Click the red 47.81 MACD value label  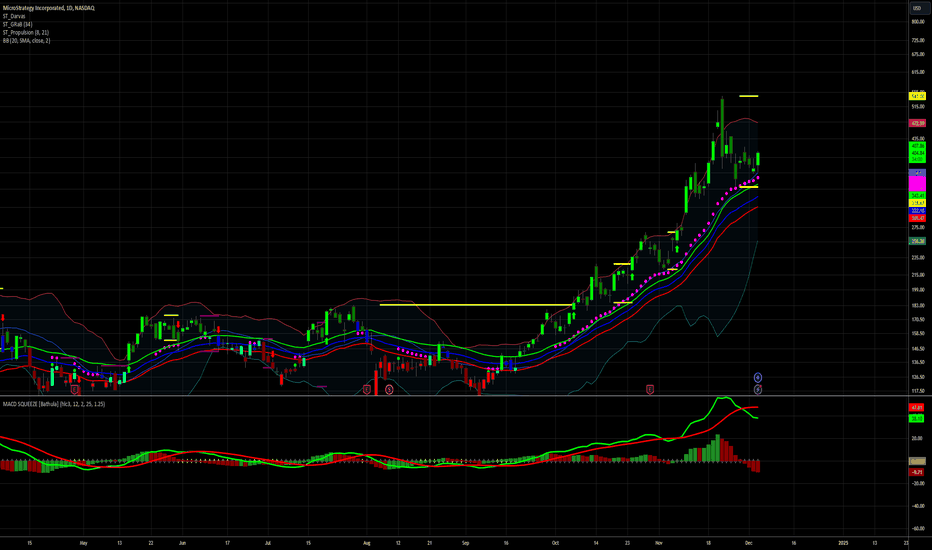pyautogui.click(x=916, y=408)
